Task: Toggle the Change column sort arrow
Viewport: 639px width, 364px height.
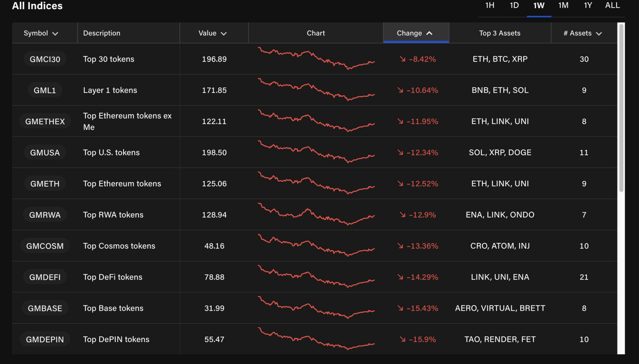Action: click(429, 33)
